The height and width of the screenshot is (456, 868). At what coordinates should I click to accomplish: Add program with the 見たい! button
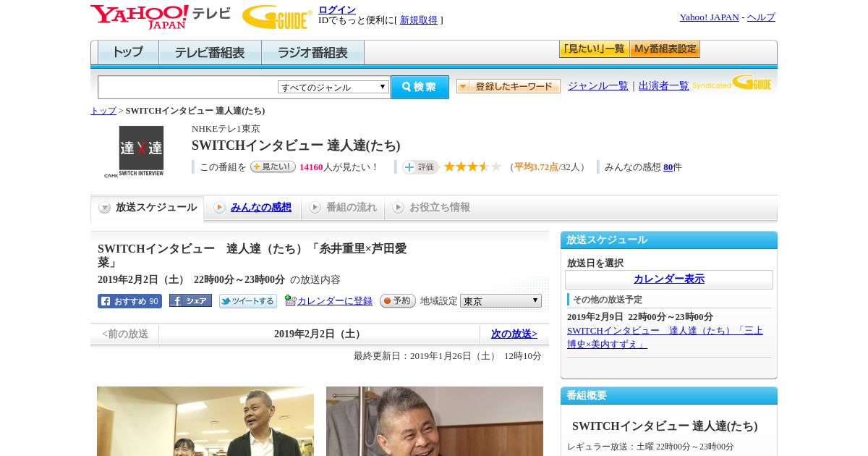click(x=273, y=166)
